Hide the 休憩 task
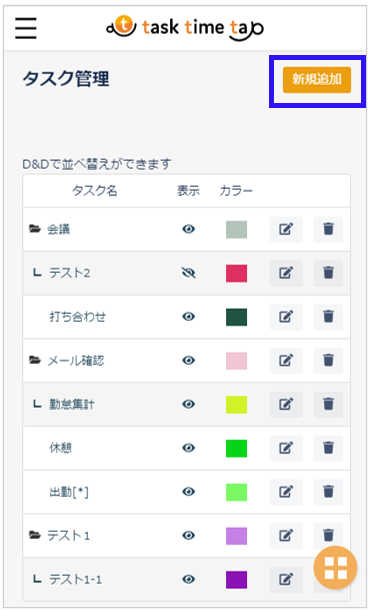Image resolution: width=370 pixels, height=612 pixels. click(x=189, y=448)
